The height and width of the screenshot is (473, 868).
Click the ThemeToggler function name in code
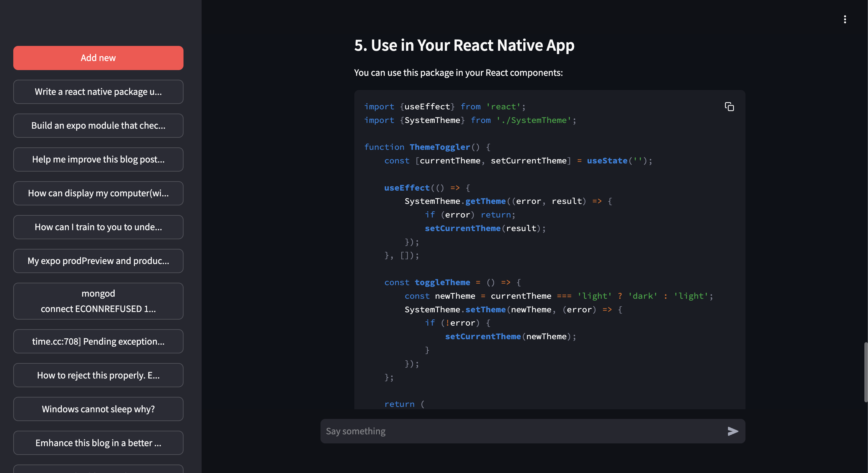[x=439, y=147]
